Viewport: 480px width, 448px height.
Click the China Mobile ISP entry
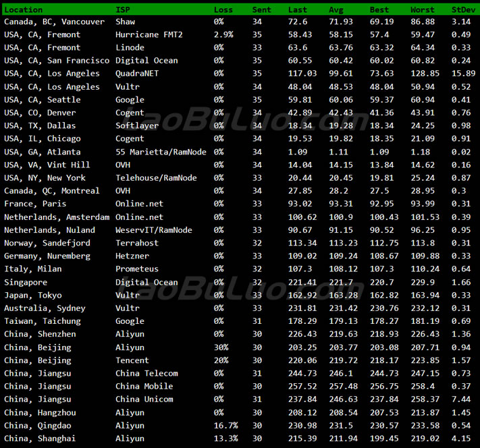pos(144,386)
